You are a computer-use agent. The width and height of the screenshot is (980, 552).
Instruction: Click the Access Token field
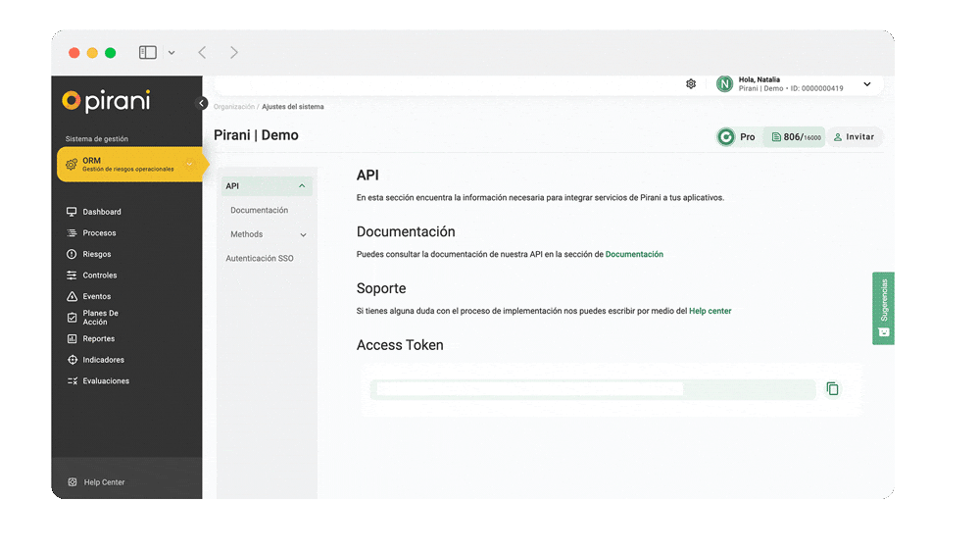[592, 389]
